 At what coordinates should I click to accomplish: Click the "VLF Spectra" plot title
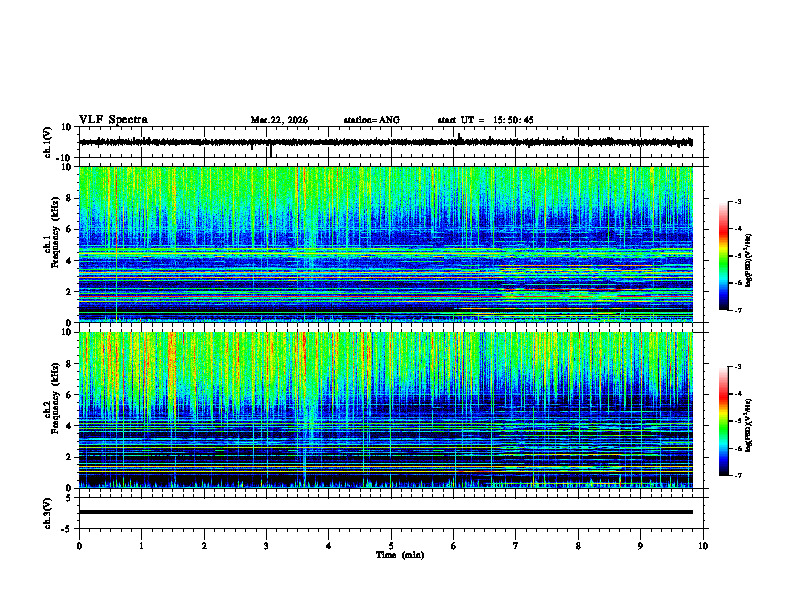point(113,120)
